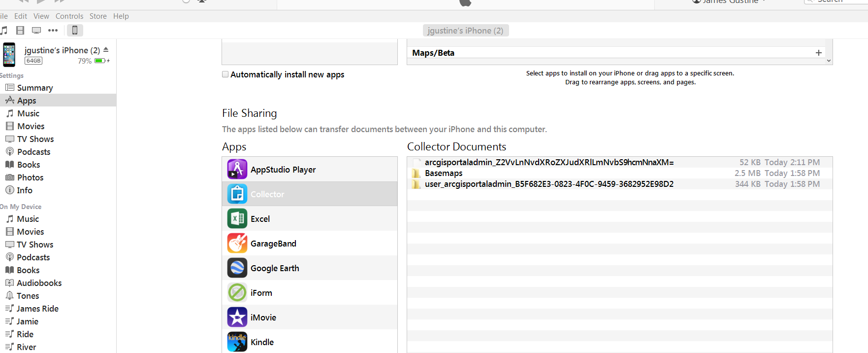The image size is (868, 353).
Task: Click the down arrow of the home screens scrollbar
Action: (x=829, y=61)
